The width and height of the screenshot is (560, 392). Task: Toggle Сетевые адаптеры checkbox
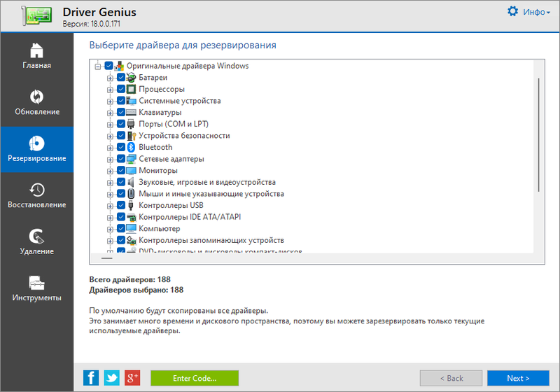click(121, 159)
